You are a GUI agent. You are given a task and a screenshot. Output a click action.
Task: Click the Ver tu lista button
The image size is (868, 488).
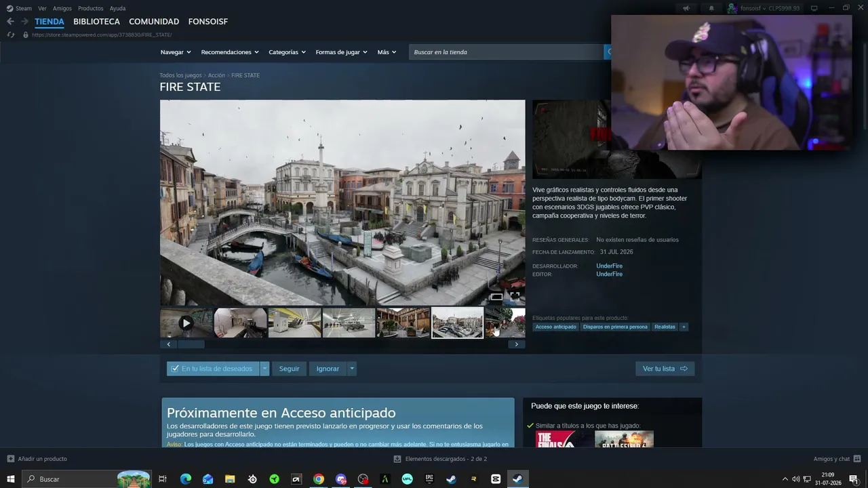coord(665,369)
